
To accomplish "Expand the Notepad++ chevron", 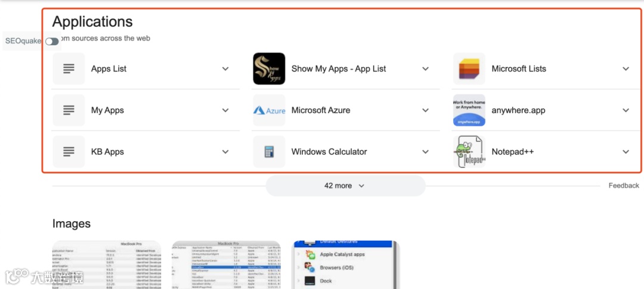I will tap(626, 151).
